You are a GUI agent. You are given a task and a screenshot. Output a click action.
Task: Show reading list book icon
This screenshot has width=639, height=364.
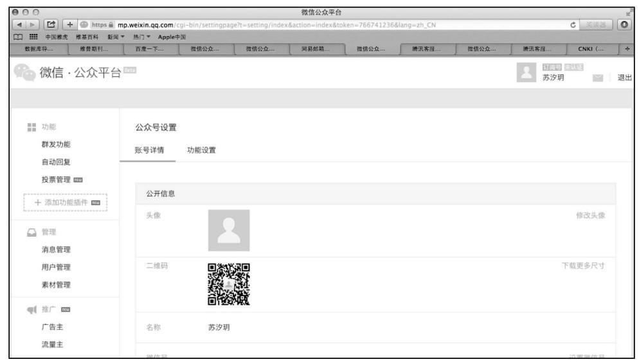click(18, 37)
